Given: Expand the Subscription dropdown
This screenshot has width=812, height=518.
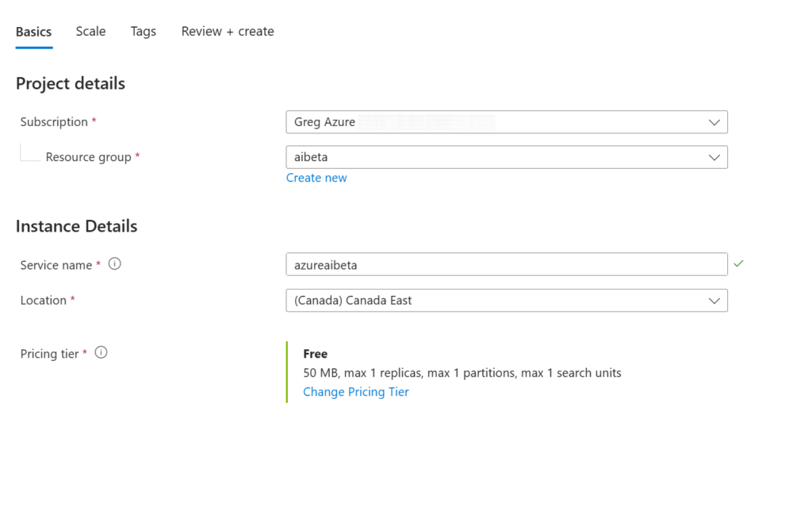Looking at the screenshot, I should (x=506, y=122).
